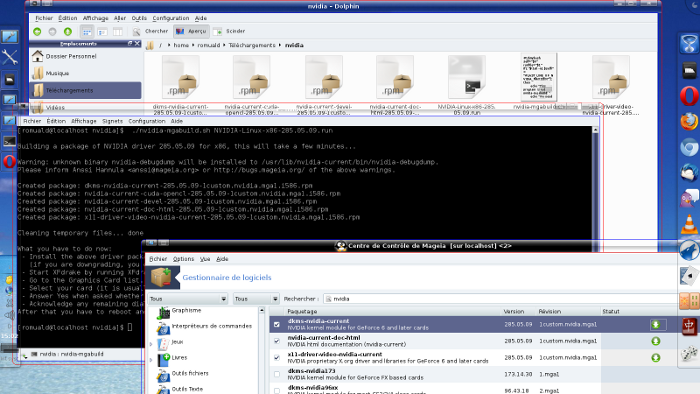Open Aller menu in Dolphin
This screenshot has width=700, height=394.
(x=120, y=18)
